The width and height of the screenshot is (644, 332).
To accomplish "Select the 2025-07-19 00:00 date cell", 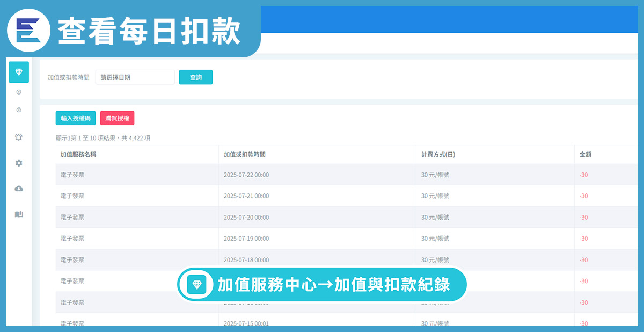I will point(246,239).
